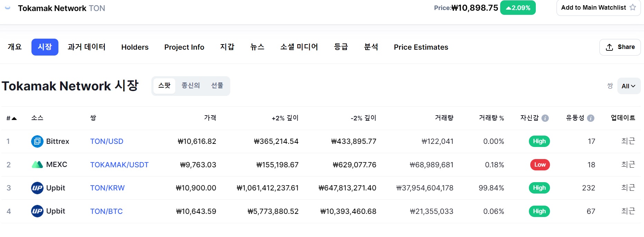This screenshot has width=644, height=237.
Task: Click the Low confidence badge for MEXC
Action: 540,165
